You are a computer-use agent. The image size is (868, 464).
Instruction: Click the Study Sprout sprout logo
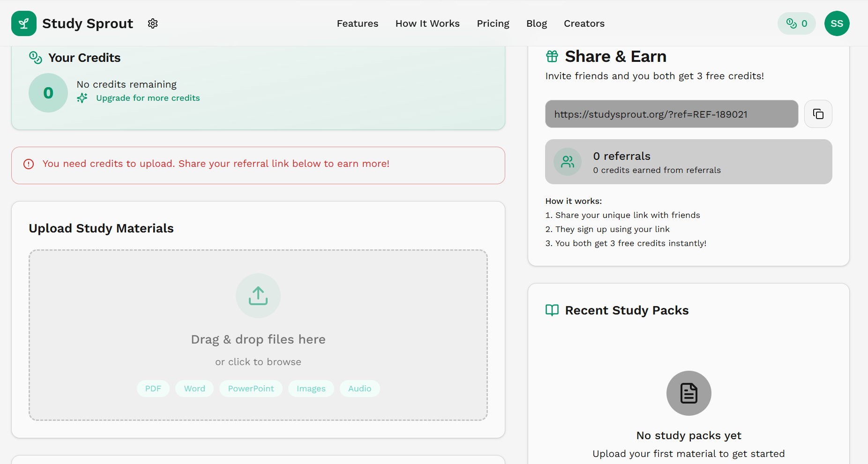point(23,23)
